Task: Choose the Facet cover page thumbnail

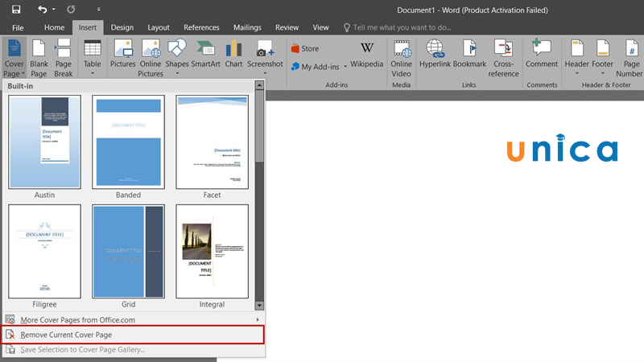Action: [212, 142]
